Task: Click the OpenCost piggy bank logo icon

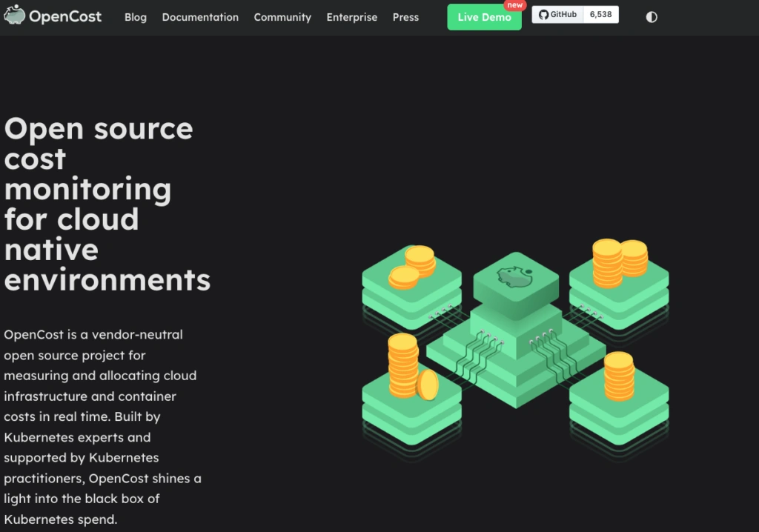Action: (15, 15)
